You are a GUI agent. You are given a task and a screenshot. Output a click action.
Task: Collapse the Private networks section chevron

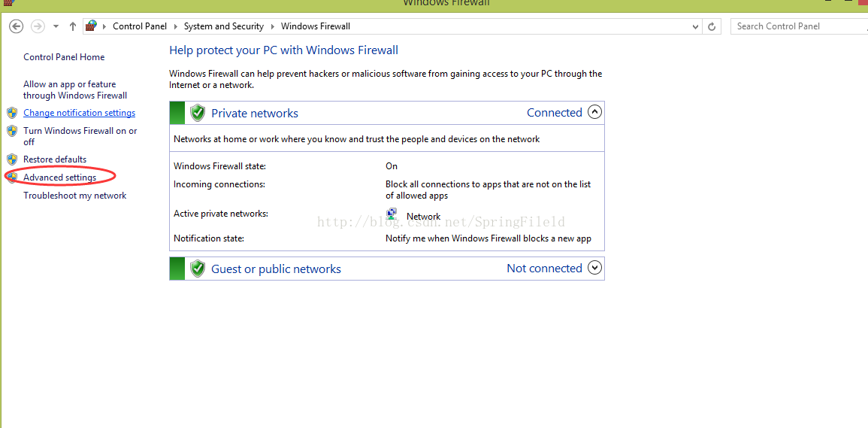pos(594,112)
